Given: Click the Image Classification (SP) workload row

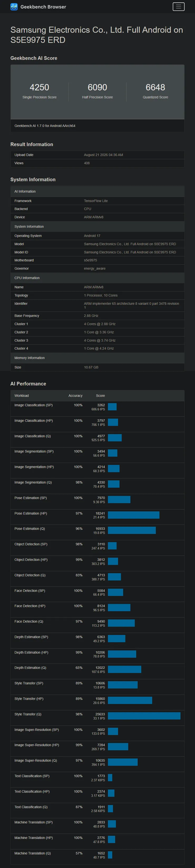Looking at the screenshot, I should 97,409.
